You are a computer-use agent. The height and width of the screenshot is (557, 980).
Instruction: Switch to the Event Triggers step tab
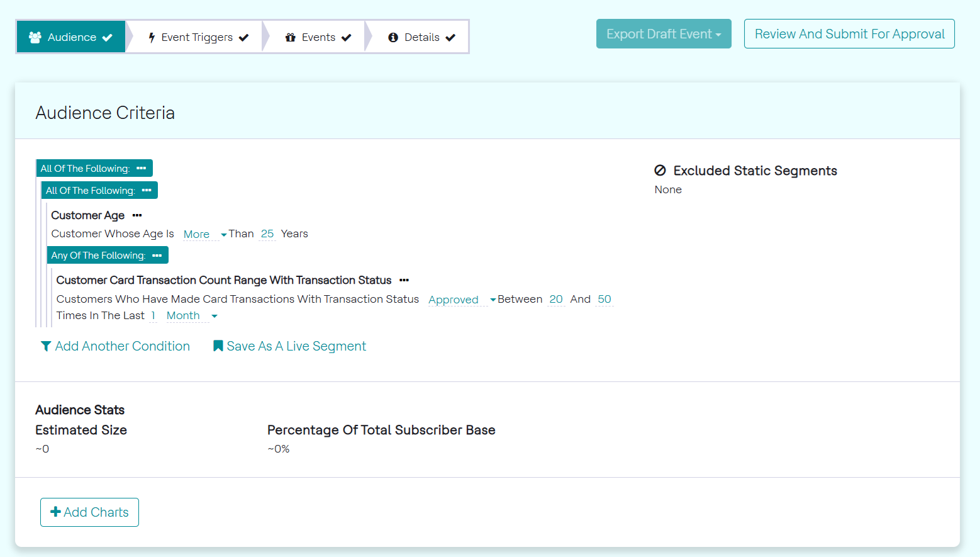(x=198, y=37)
